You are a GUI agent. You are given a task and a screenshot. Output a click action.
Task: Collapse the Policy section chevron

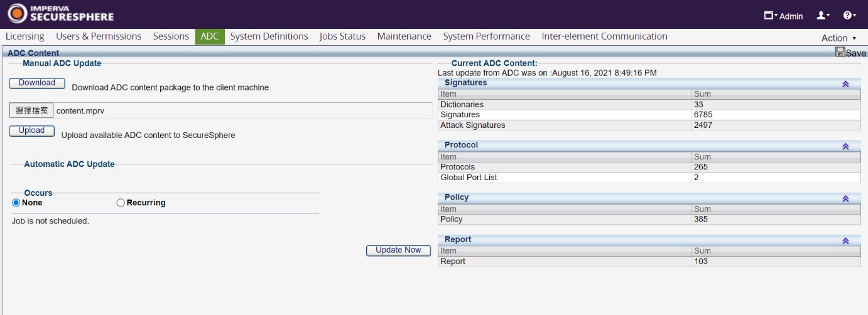click(x=845, y=198)
